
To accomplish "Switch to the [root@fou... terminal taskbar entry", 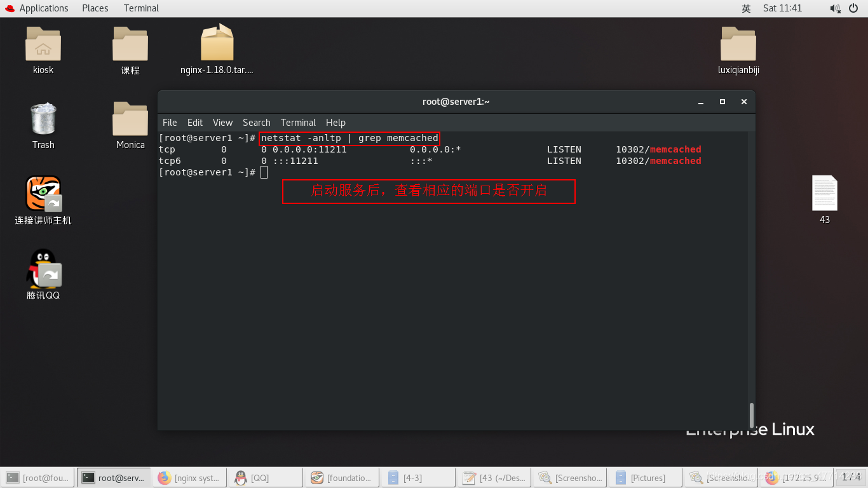I will [x=38, y=478].
